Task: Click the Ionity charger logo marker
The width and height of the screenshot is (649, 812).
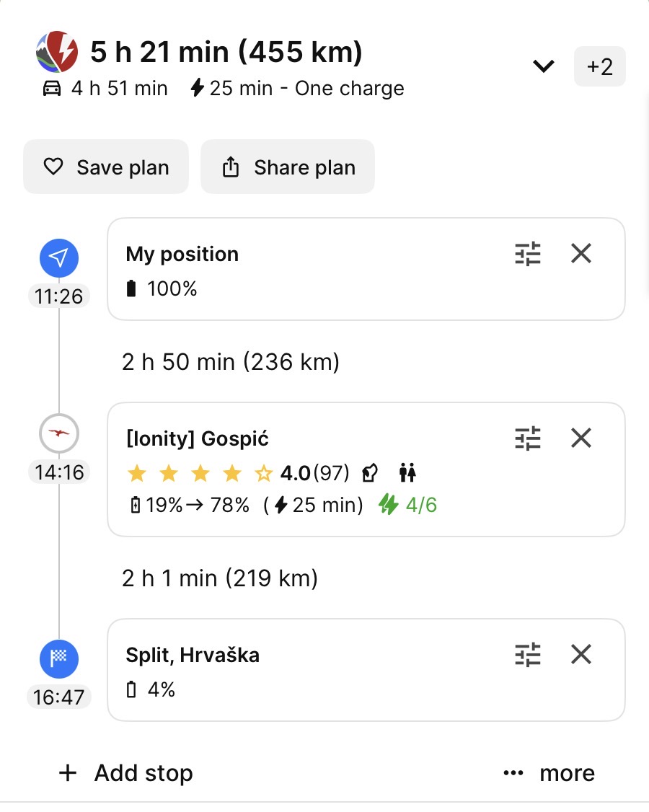Action: click(59, 433)
